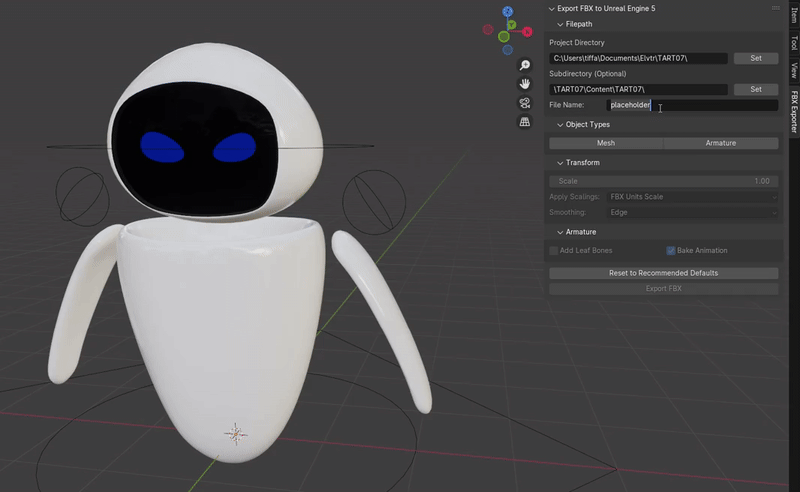This screenshot has height=492, width=800.
Task: Click Set for Subdirectory
Action: (x=756, y=89)
